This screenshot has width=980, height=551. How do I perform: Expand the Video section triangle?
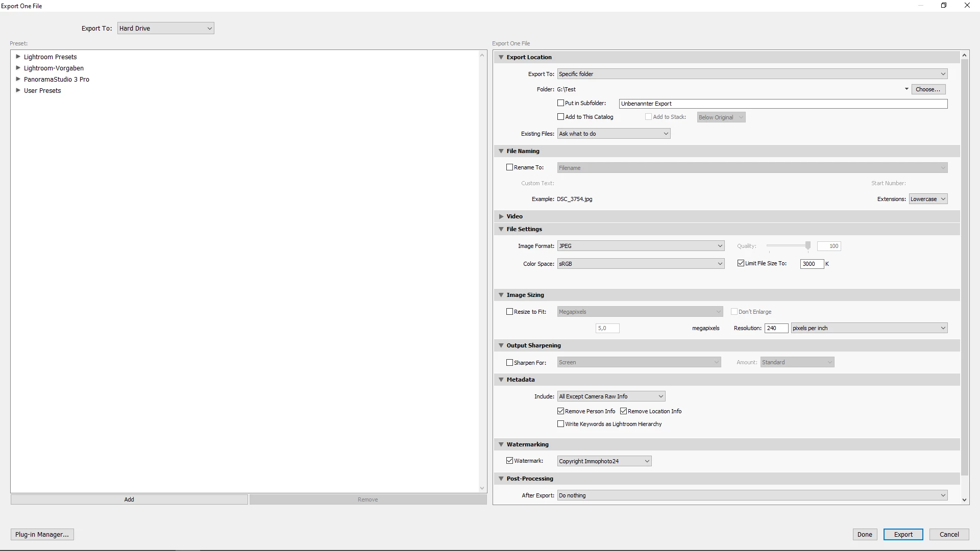[501, 216]
